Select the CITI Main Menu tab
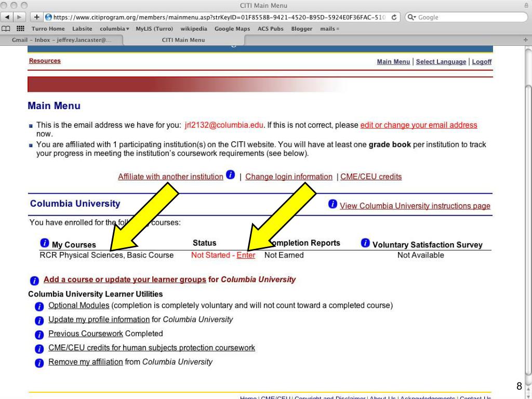The width and height of the screenshot is (532, 399). (x=183, y=40)
